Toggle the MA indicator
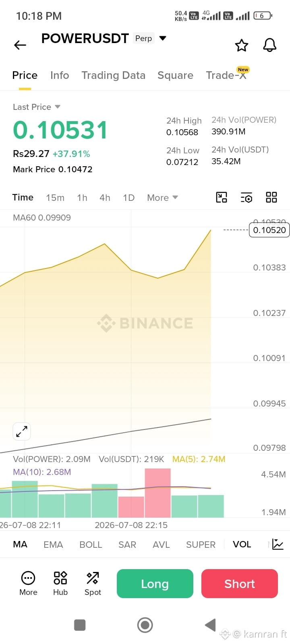This screenshot has height=644, width=290. click(x=20, y=544)
